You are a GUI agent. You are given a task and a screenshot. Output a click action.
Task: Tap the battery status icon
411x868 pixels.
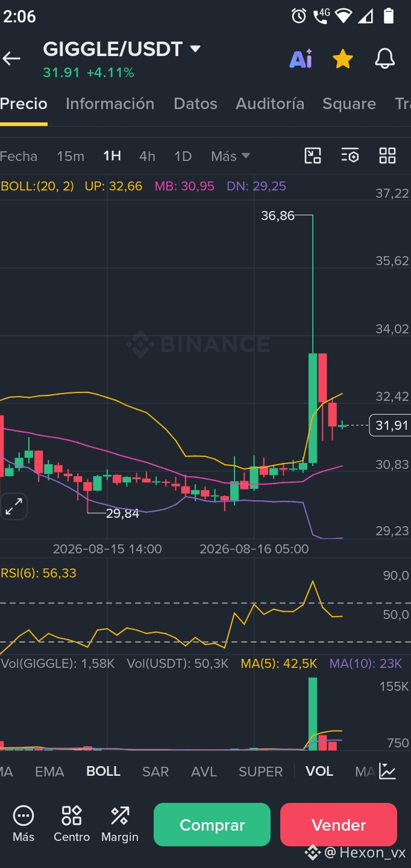pos(389,16)
